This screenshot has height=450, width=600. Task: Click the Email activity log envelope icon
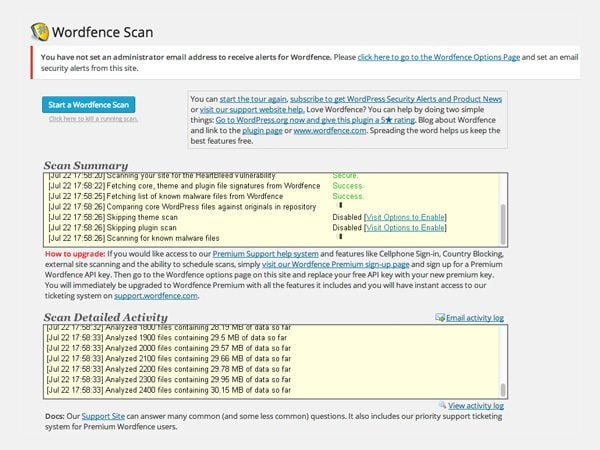pos(440,318)
